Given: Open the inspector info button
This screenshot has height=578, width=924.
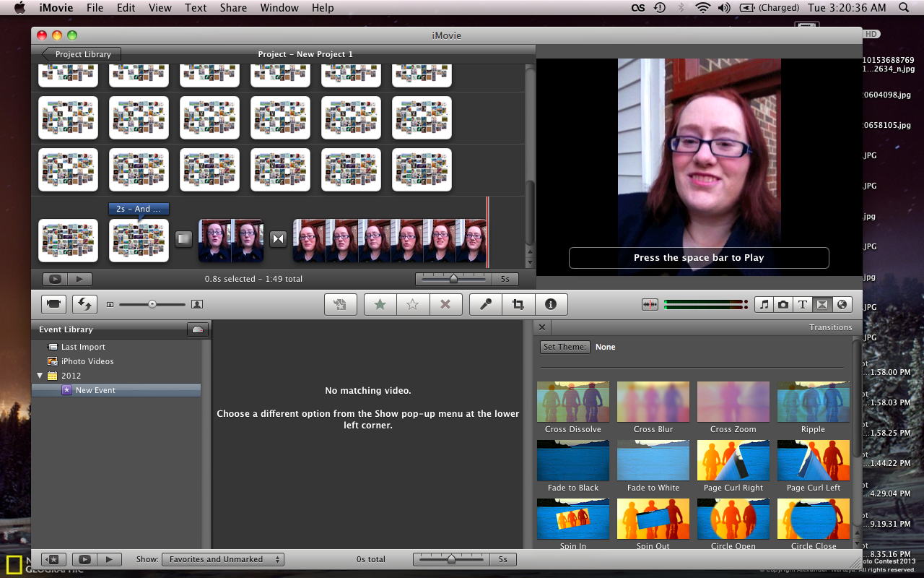Looking at the screenshot, I should coord(551,304).
